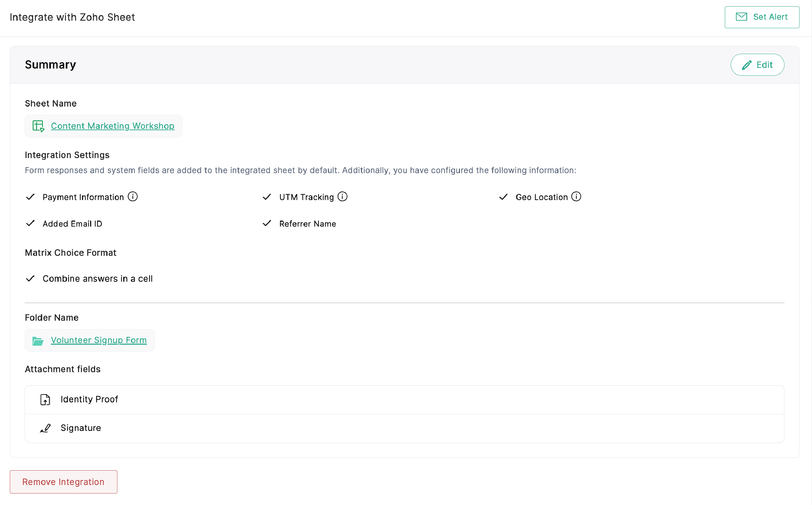The image size is (812, 505).
Task: Click the file upload icon for Identity Proof
Action: (x=45, y=399)
